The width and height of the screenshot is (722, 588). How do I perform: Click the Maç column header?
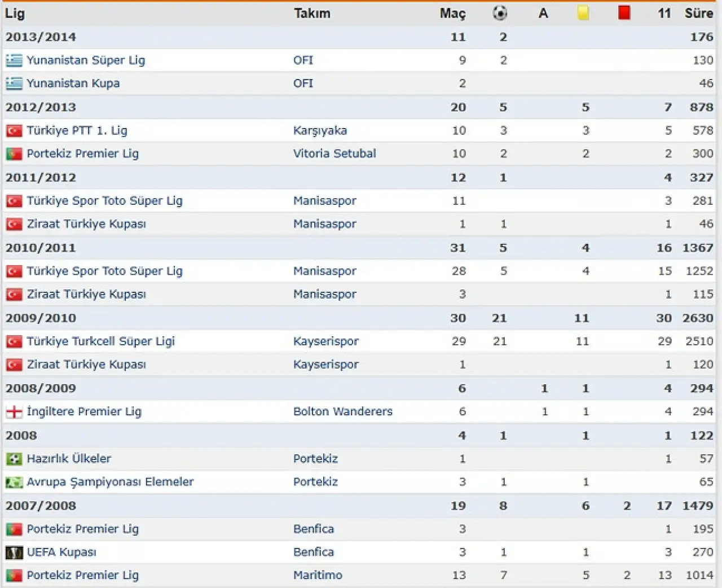[x=452, y=13]
